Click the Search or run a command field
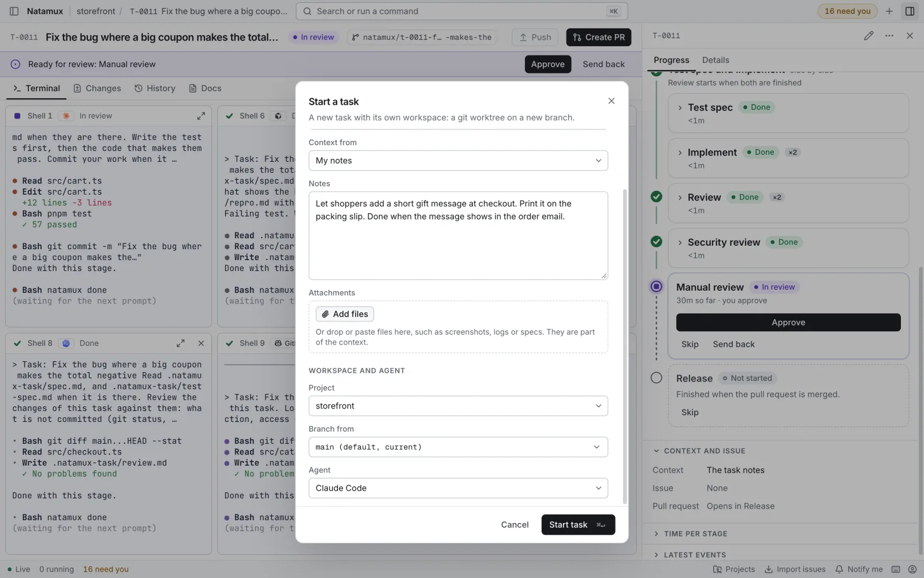The image size is (924, 578). click(461, 11)
